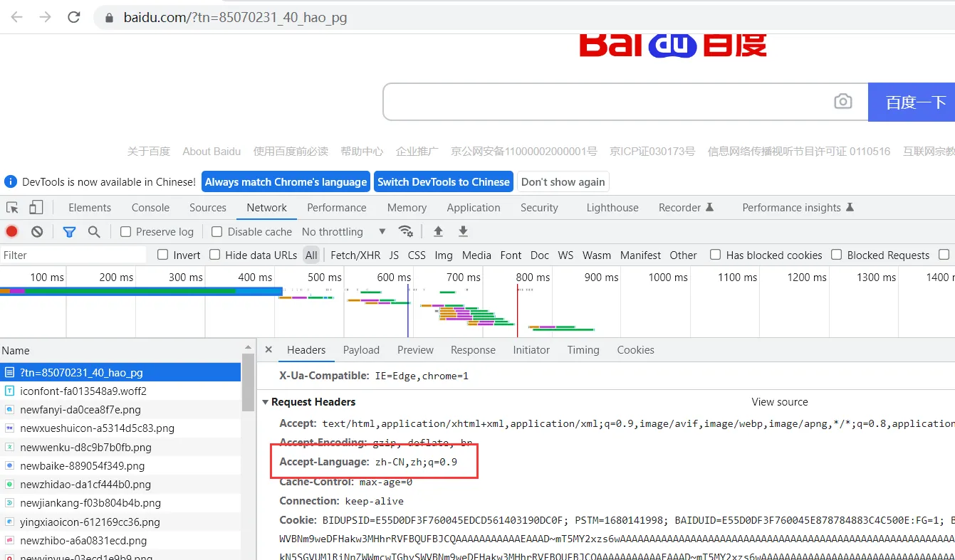Click the inspect element picker icon

tap(12, 208)
